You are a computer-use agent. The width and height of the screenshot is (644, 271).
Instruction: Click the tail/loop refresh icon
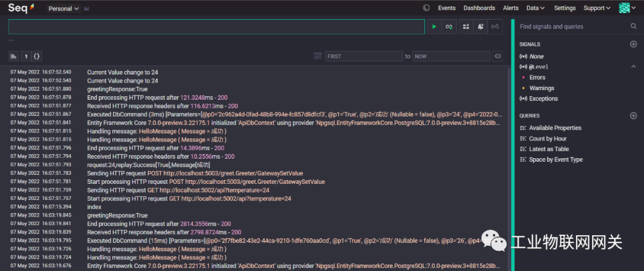450,27
